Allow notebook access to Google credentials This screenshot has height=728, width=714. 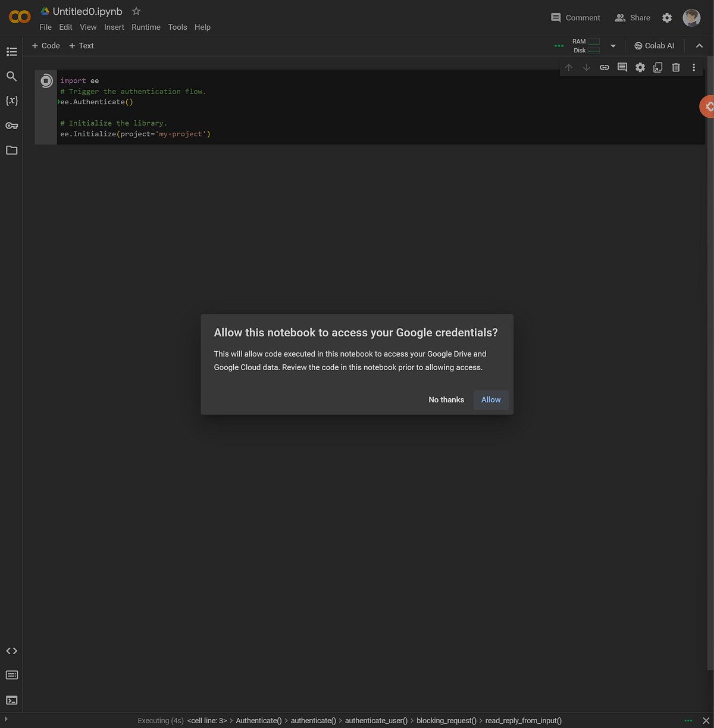[x=490, y=399]
